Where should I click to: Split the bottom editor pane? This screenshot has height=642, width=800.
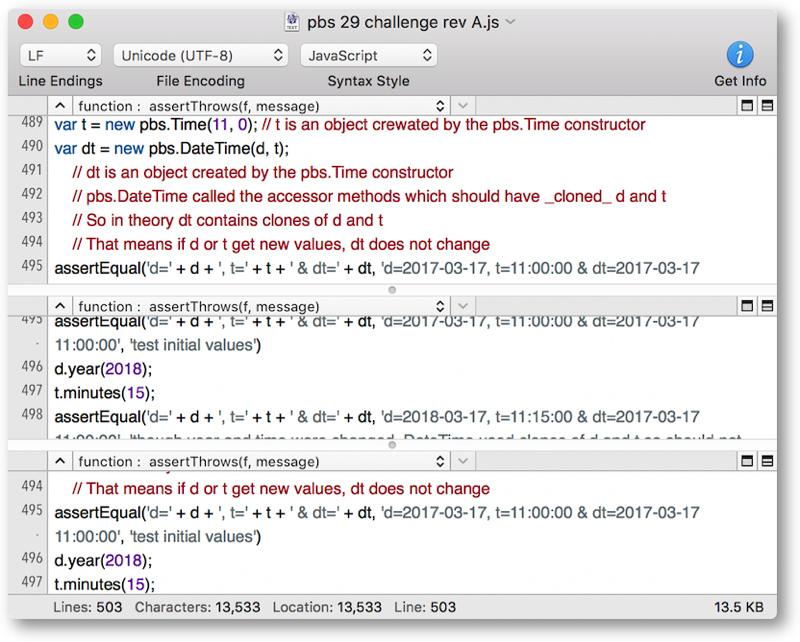[x=766, y=461]
